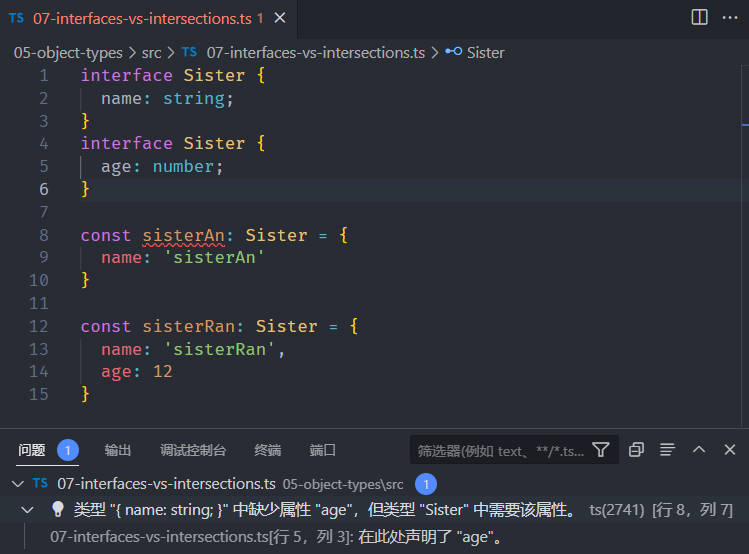Open the src folder breadcrumb

[151, 53]
